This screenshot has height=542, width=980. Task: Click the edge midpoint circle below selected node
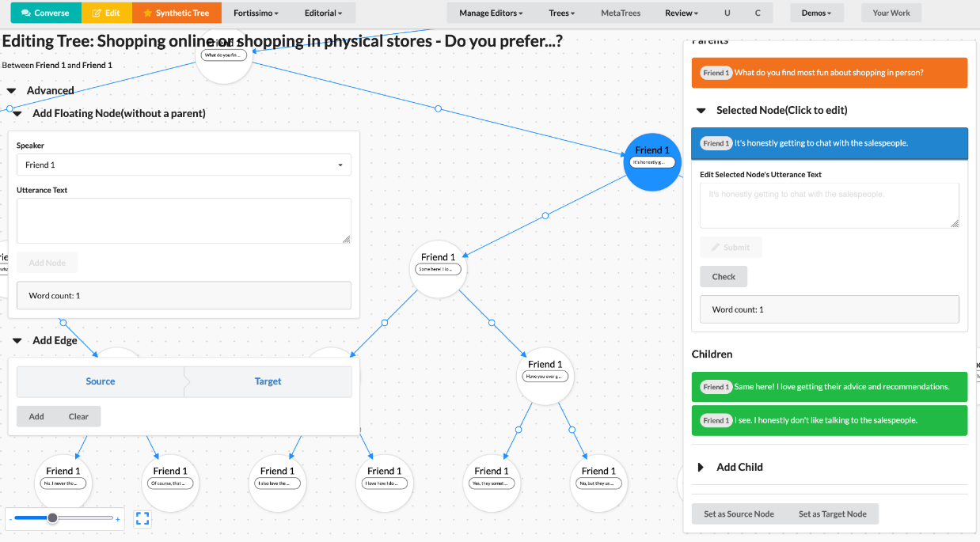click(545, 215)
